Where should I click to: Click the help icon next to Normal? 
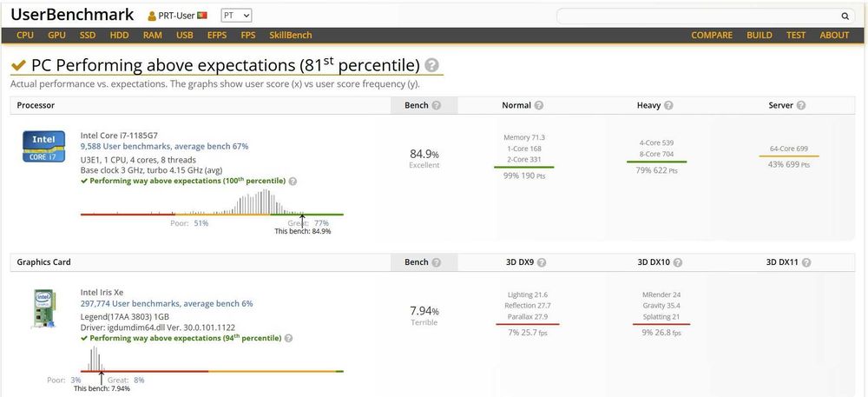pyautogui.click(x=539, y=105)
